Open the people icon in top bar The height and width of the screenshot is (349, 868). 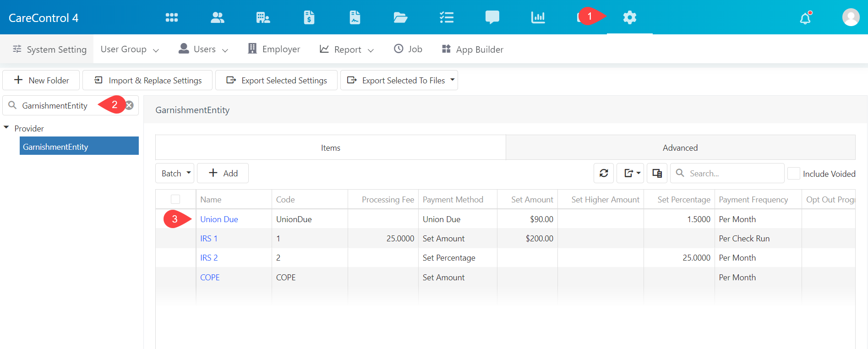pyautogui.click(x=217, y=17)
